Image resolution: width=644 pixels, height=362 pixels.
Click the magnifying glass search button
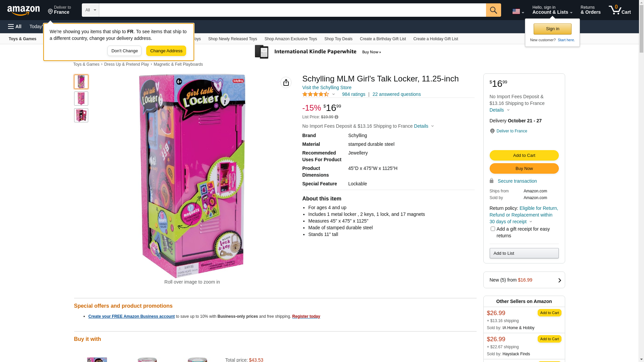coord(493,10)
